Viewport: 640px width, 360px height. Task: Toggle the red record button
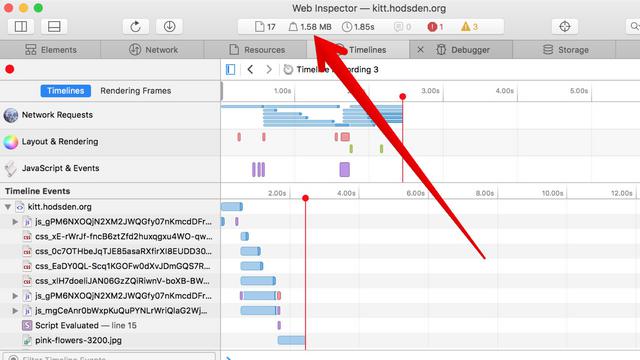click(x=10, y=69)
